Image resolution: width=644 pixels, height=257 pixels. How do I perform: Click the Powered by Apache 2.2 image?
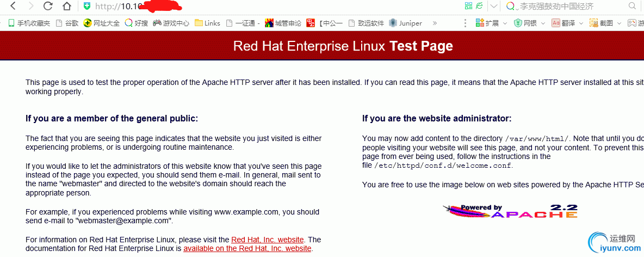(511, 211)
